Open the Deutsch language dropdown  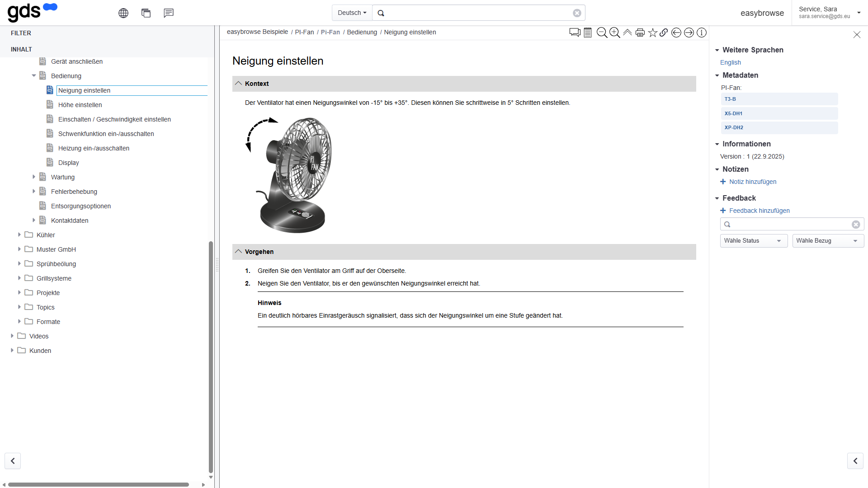pyautogui.click(x=352, y=13)
